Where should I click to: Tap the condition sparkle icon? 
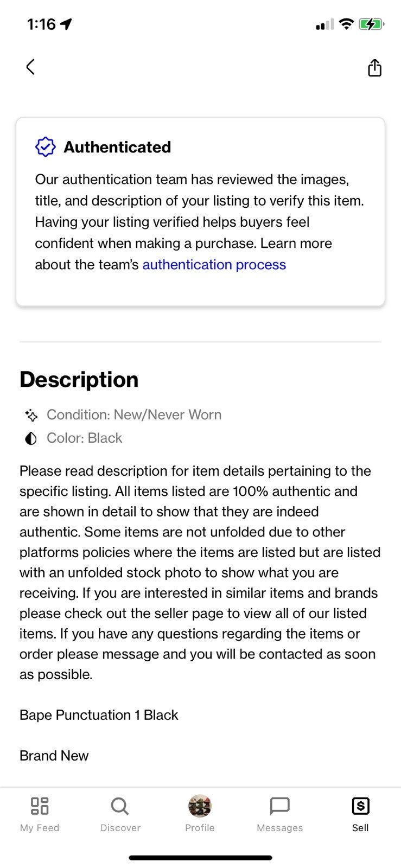(x=31, y=415)
